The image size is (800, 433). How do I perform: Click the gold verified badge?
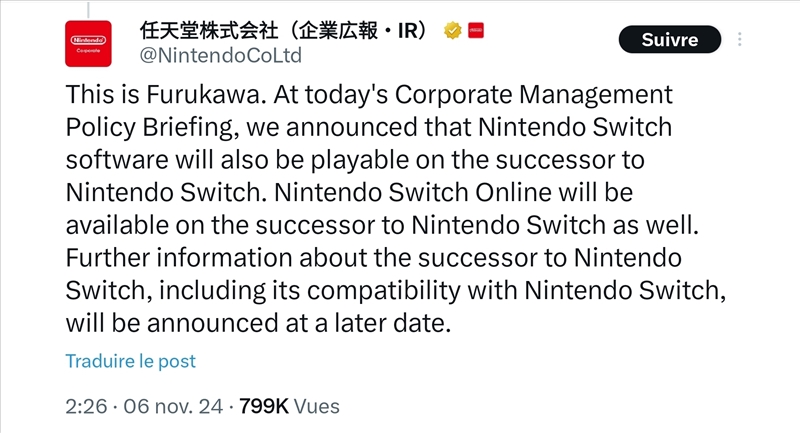tap(453, 31)
